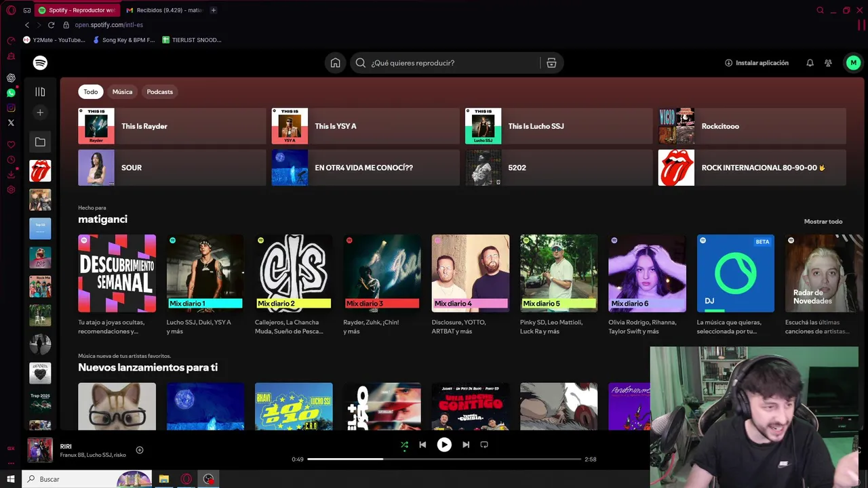Open Nuevos lanzamientos para ti heading
Image resolution: width=868 pixels, height=488 pixels.
pyautogui.click(x=148, y=367)
